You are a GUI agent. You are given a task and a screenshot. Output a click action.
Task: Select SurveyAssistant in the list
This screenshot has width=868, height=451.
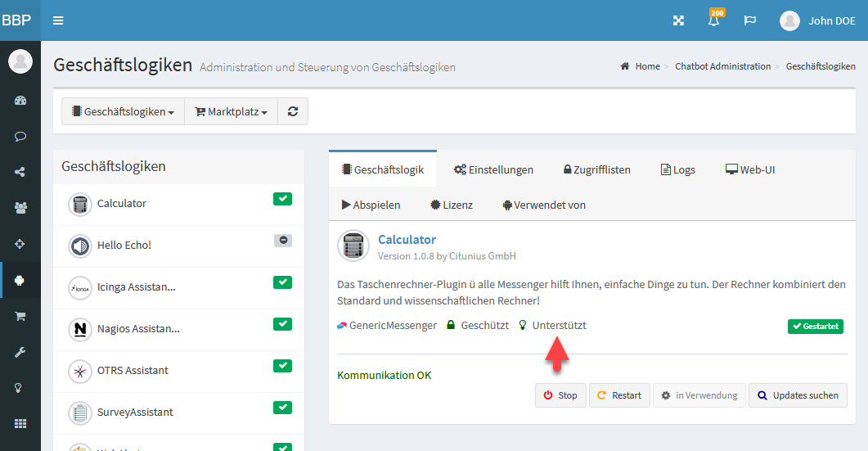click(x=178, y=413)
